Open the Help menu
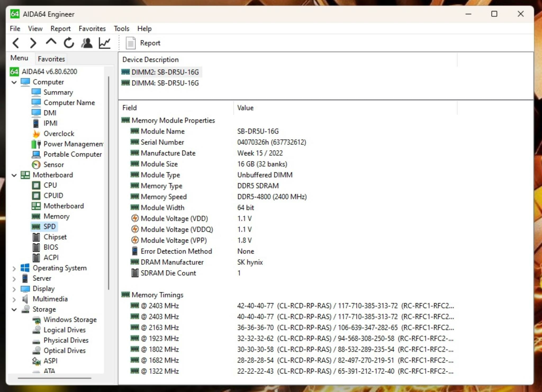 pyautogui.click(x=144, y=29)
